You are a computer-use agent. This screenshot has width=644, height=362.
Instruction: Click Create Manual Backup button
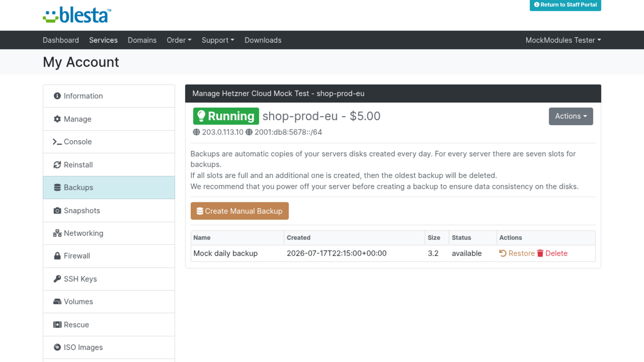[239, 211]
